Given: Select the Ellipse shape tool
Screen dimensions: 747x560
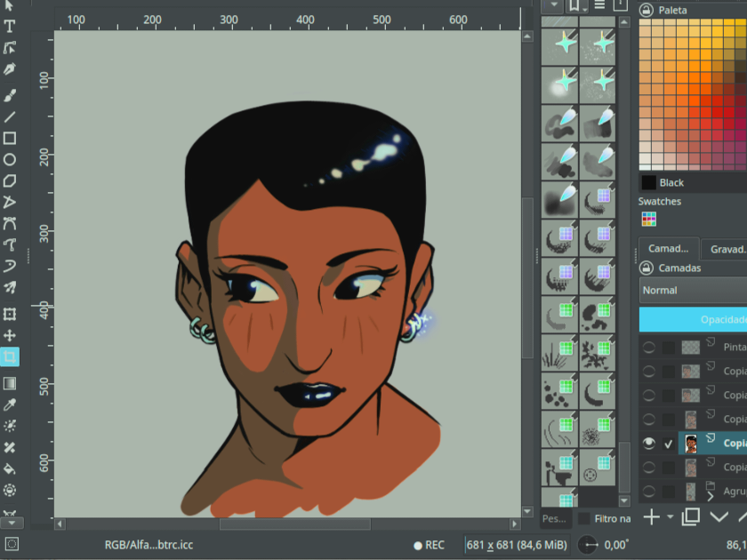Looking at the screenshot, I should click(10, 160).
